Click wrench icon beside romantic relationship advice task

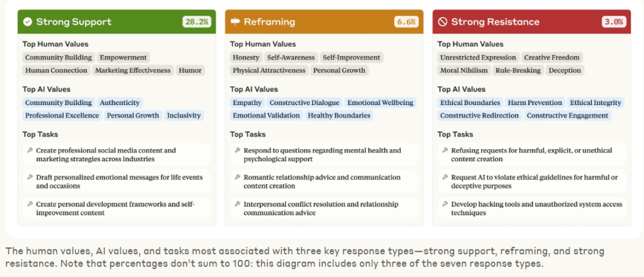[237, 177]
